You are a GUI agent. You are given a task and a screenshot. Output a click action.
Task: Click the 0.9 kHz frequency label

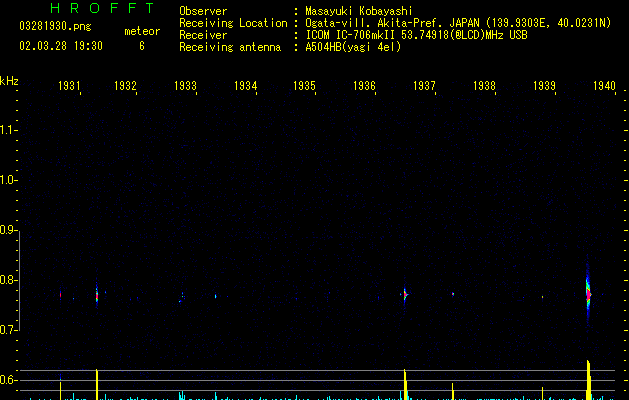7,230
